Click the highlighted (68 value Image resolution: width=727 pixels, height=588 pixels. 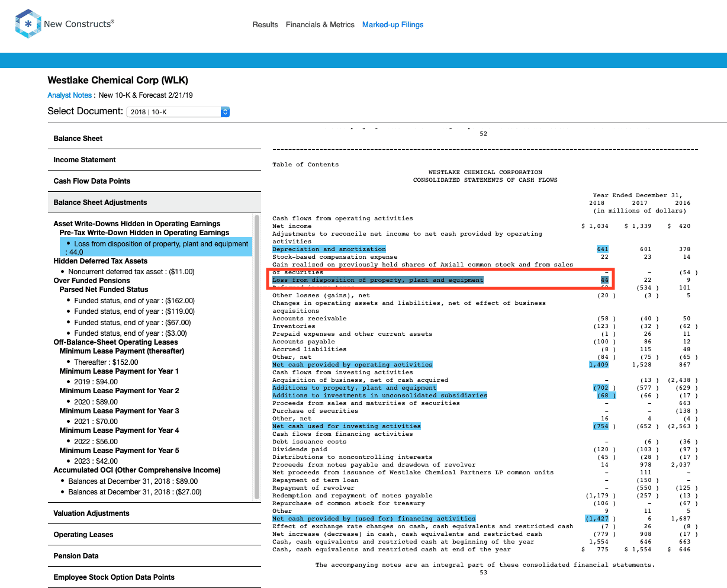(x=606, y=396)
